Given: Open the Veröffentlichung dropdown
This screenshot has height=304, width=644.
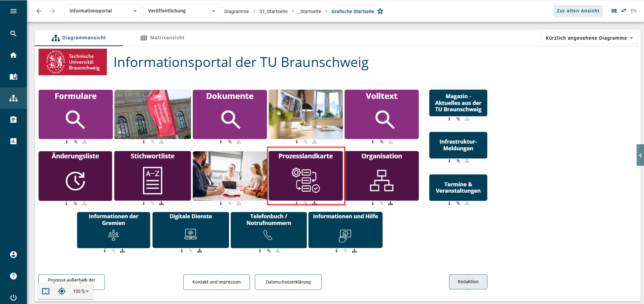Looking at the screenshot, I should [x=181, y=11].
